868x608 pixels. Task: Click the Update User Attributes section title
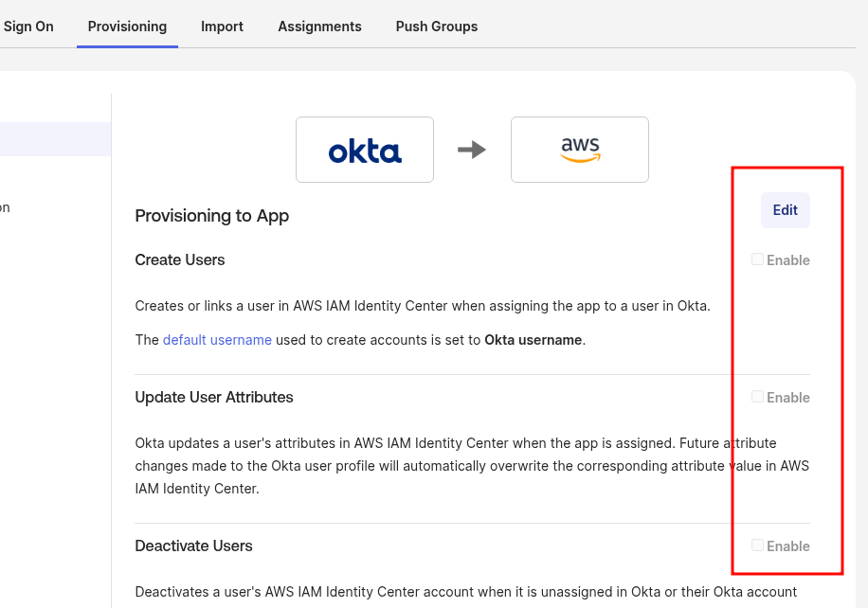point(214,398)
